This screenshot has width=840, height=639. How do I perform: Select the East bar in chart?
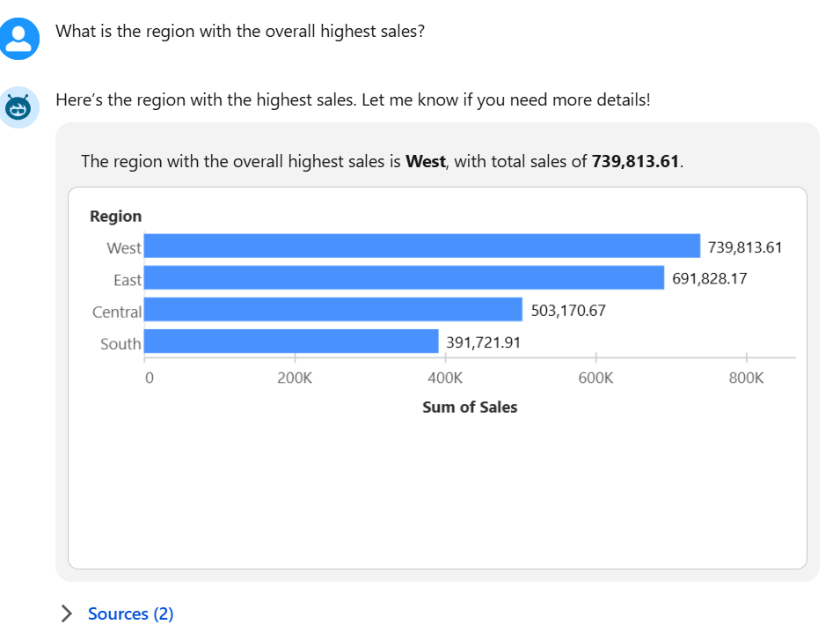[x=404, y=278]
